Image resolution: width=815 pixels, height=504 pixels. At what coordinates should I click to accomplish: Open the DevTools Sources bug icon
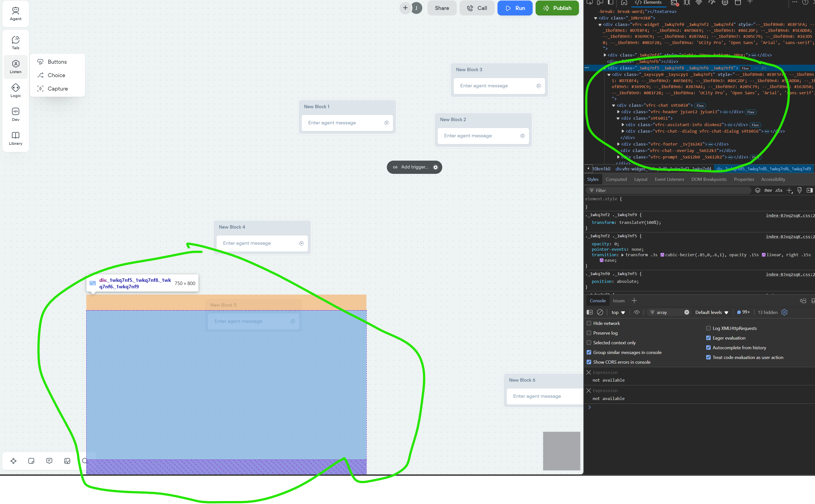[x=687, y=3]
